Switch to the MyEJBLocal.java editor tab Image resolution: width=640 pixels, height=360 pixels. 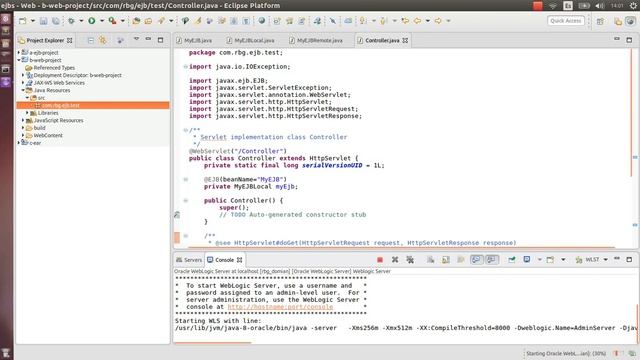(x=251, y=40)
